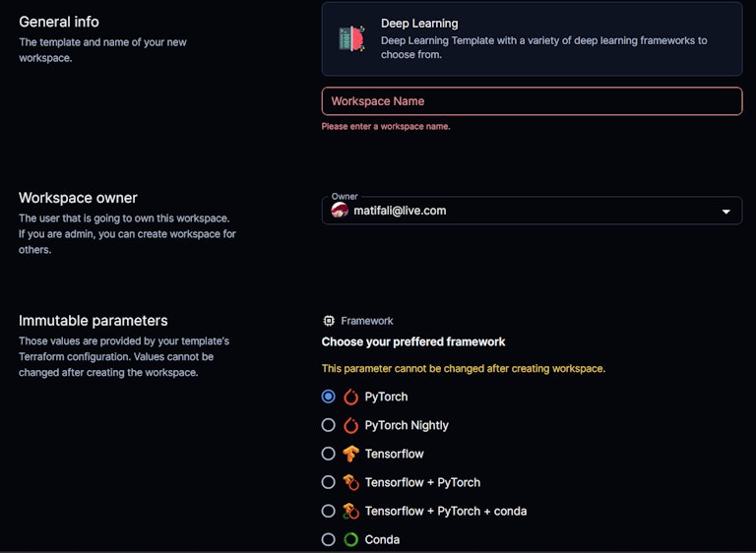The height and width of the screenshot is (553, 756).
Task: Select the Tensorflow radio button
Action: click(329, 455)
